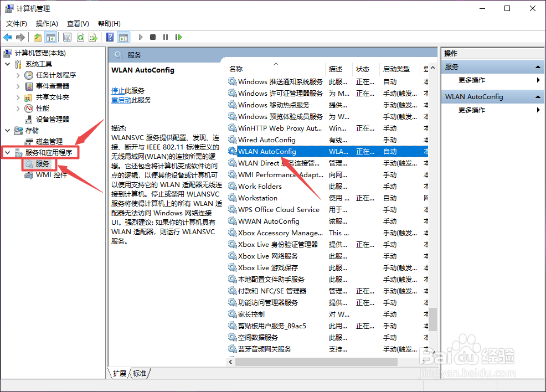Image resolution: width=546 pixels, height=392 pixels.
Task: Select the Workstation service row
Action: (x=328, y=198)
